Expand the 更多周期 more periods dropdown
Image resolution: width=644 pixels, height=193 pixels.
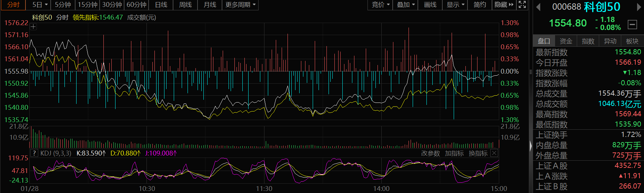pos(240,5)
